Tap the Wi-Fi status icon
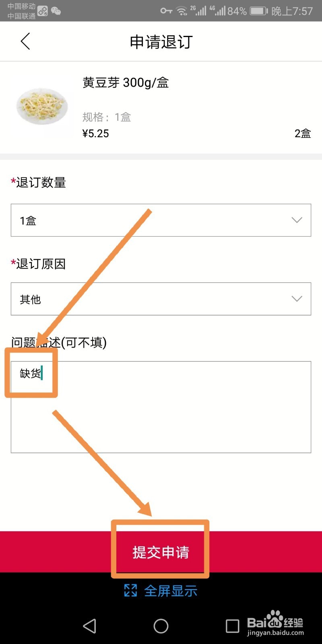The image size is (322, 644). [x=182, y=11]
